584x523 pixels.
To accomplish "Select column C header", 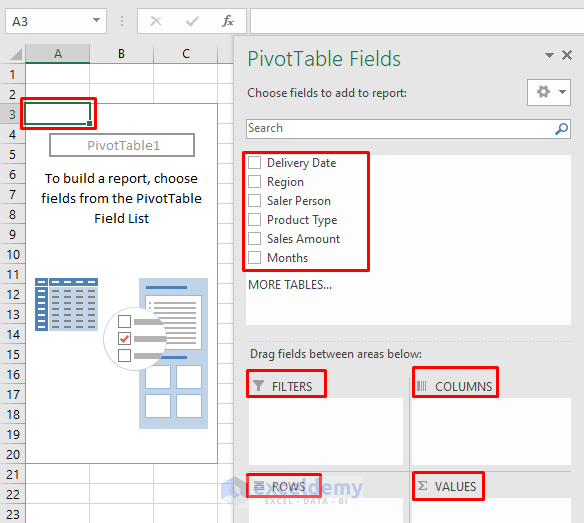I will click(x=185, y=54).
